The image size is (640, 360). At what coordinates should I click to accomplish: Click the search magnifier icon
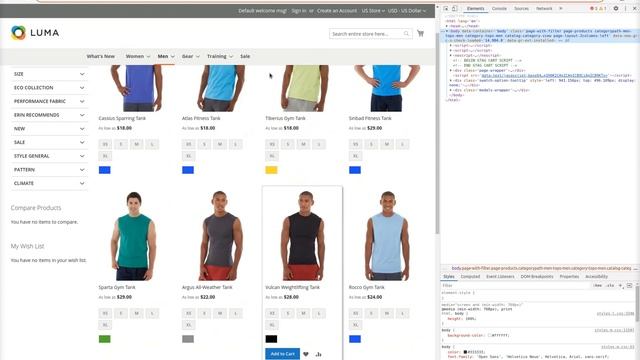coord(406,34)
